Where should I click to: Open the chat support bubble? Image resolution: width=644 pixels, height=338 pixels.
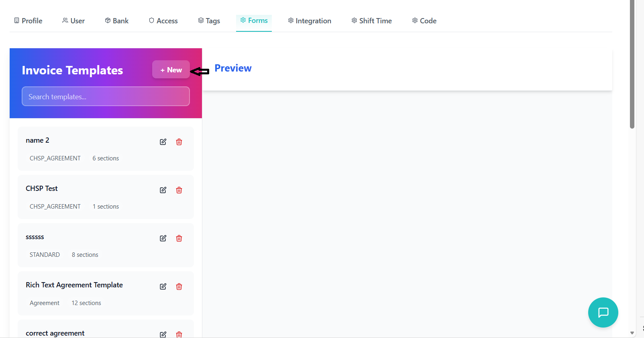tap(603, 312)
